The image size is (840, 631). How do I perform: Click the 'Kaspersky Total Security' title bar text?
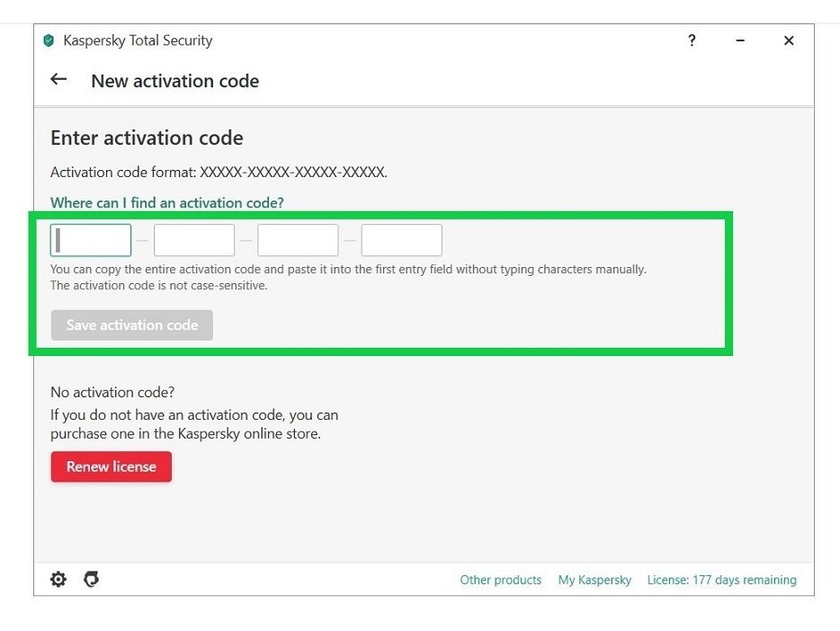[138, 40]
